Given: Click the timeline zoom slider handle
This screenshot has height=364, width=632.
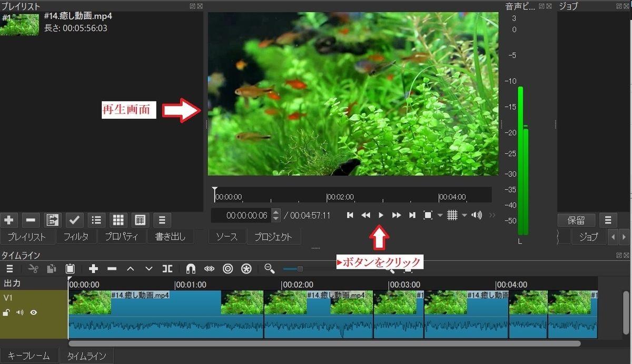Looking at the screenshot, I should click(x=300, y=269).
